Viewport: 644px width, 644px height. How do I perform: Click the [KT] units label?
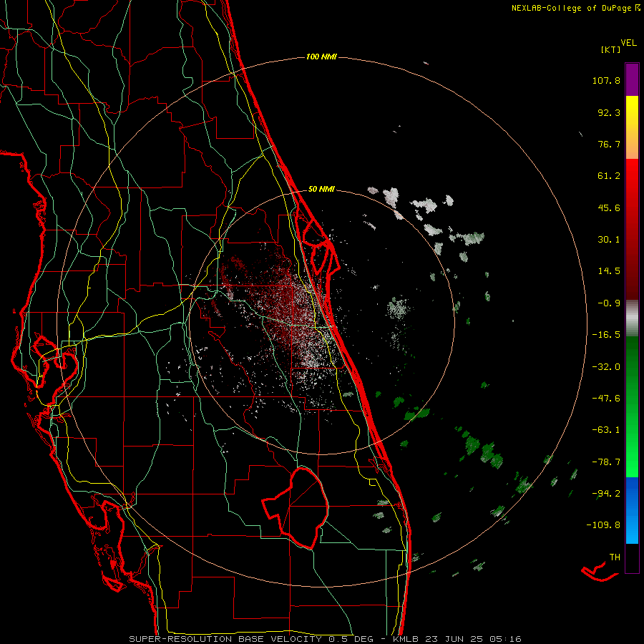[x=610, y=49]
